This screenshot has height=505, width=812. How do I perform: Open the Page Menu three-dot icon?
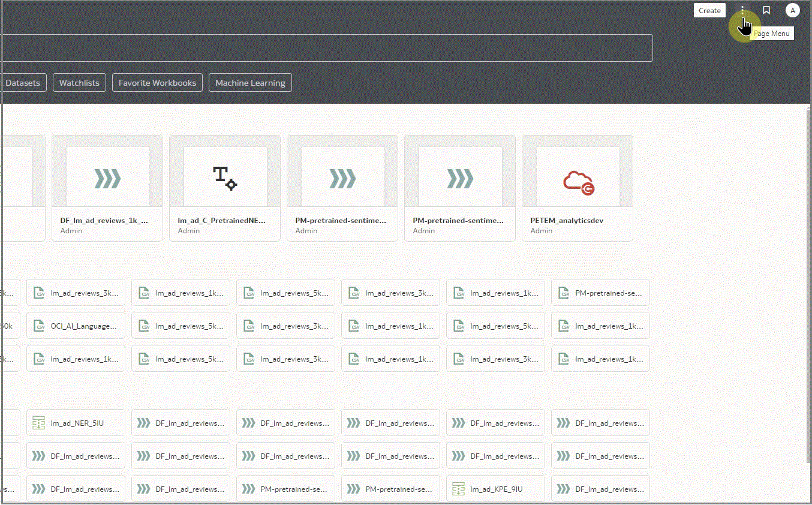click(742, 11)
